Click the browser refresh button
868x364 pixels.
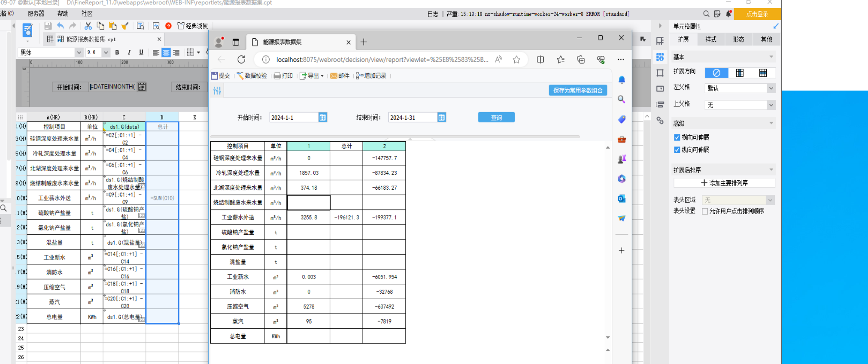tap(241, 59)
